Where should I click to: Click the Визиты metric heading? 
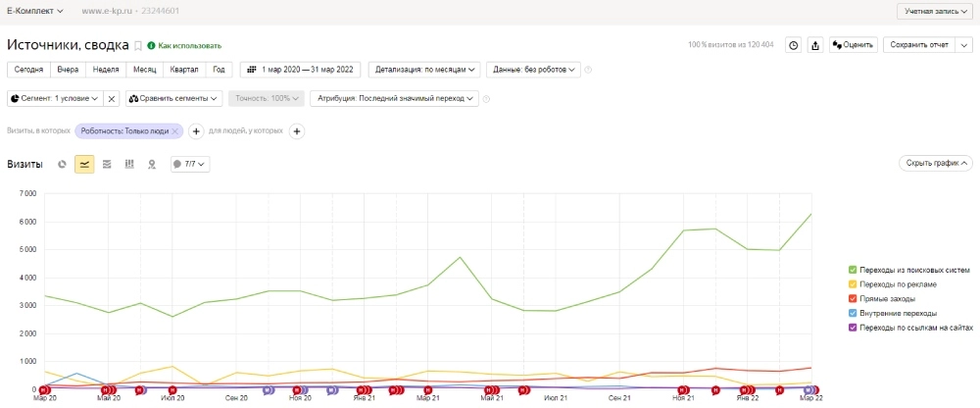tap(25, 164)
